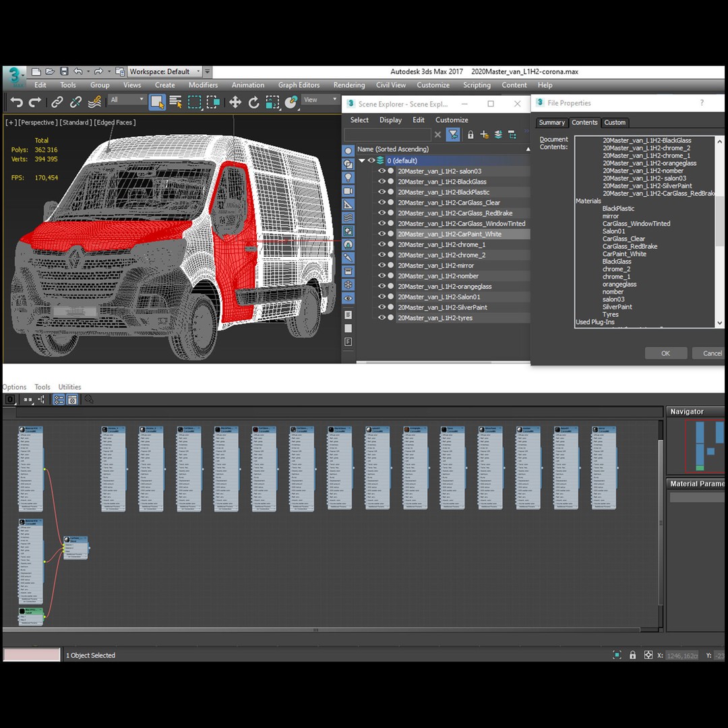Screen dimensions: 728x728
Task: Switch to the Summary tab in File Properties
Action: coord(551,122)
